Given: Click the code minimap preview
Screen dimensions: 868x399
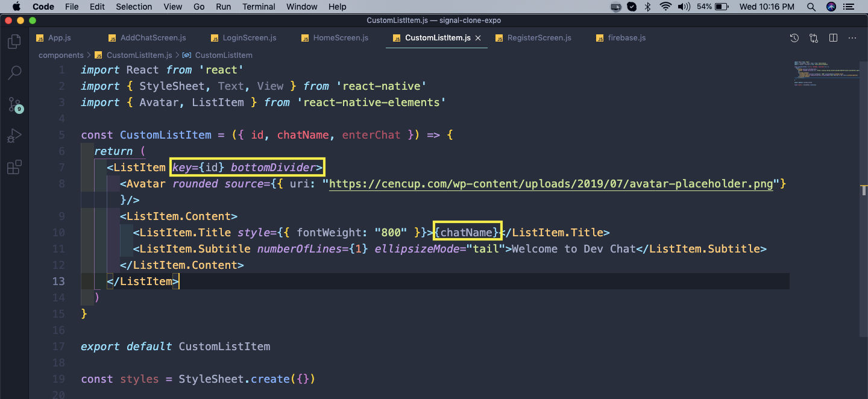Looking at the screenshot, I should click(x=826, y=74).
